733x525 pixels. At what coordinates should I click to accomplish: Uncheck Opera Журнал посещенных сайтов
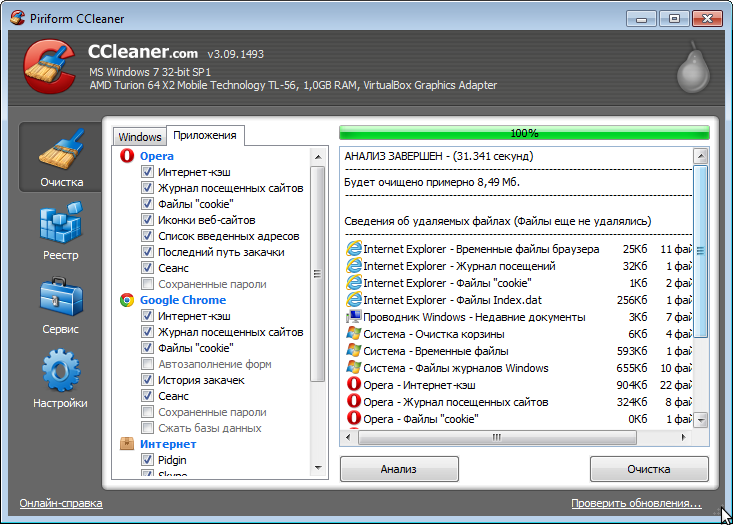click(147, 187)
